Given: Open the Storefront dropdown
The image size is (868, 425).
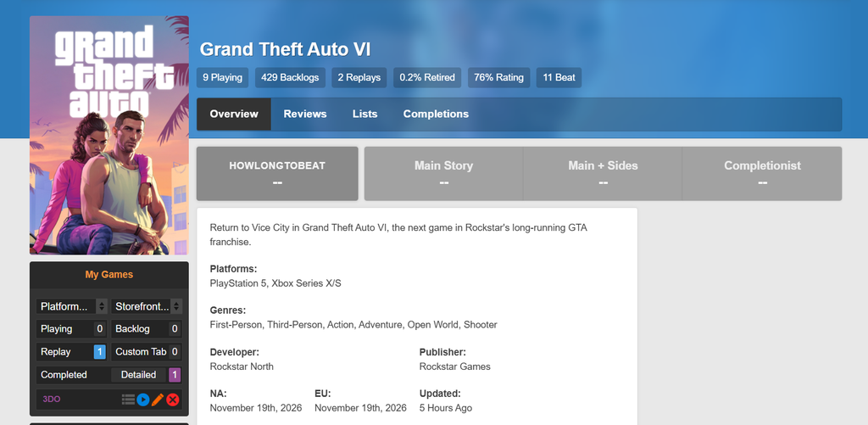Looking at the screenshot, I should 146,306.
